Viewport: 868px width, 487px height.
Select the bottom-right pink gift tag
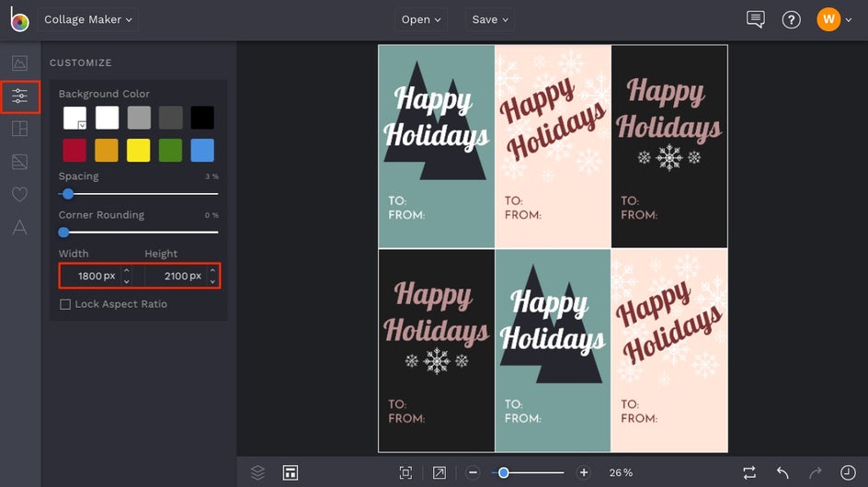click(669, 350)
